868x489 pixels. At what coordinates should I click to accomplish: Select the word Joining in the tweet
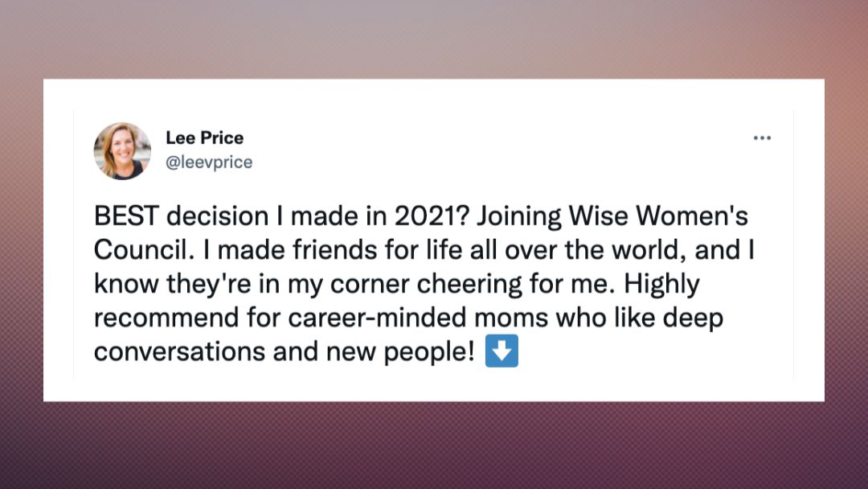coord(519,217)
